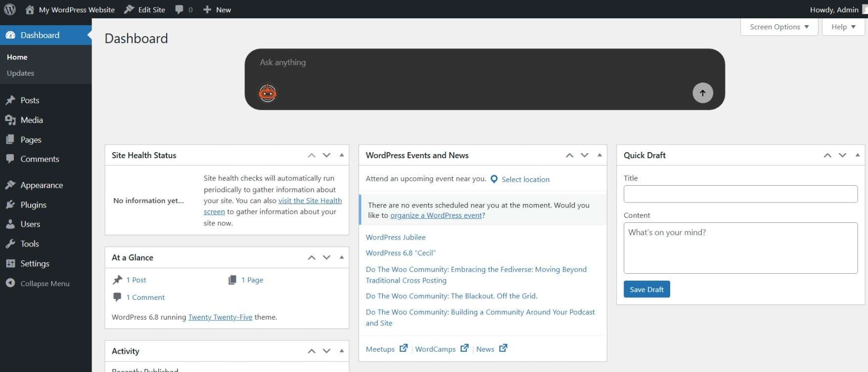This screenshot has height=372, width=868.
Task: Toggle the Site Health Status panel
Action: [342, 155]
